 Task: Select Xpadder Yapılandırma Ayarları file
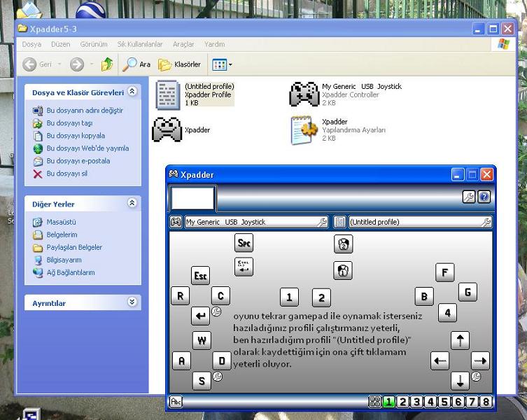click(338, 130)
